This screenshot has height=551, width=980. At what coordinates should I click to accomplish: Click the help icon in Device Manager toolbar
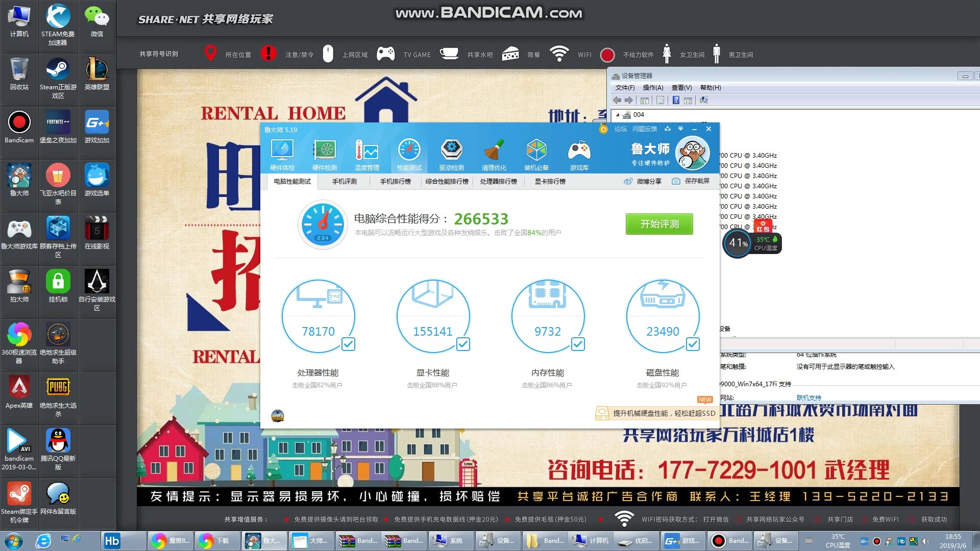(x=676, y=100)
